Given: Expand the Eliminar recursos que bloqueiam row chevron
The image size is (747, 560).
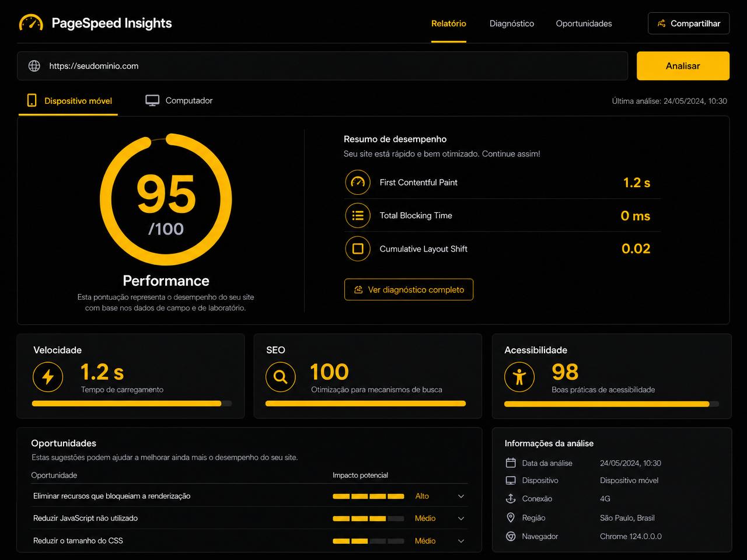Looking at the screenshot, I should pyautogui.click(x=461, y=496).
